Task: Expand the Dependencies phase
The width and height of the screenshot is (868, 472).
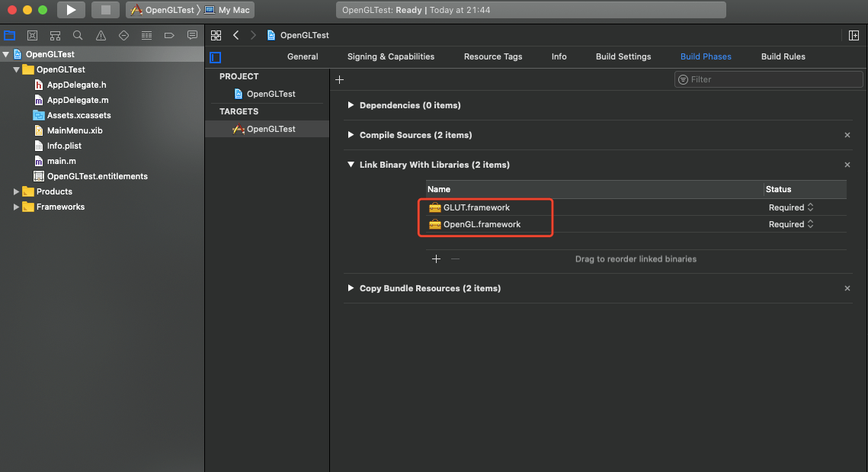Action: pos(351,105)
